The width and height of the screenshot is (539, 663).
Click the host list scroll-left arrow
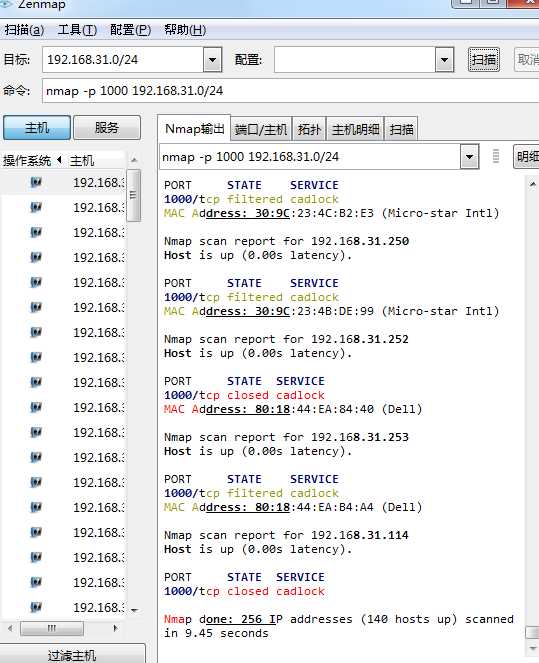point(10,628)
